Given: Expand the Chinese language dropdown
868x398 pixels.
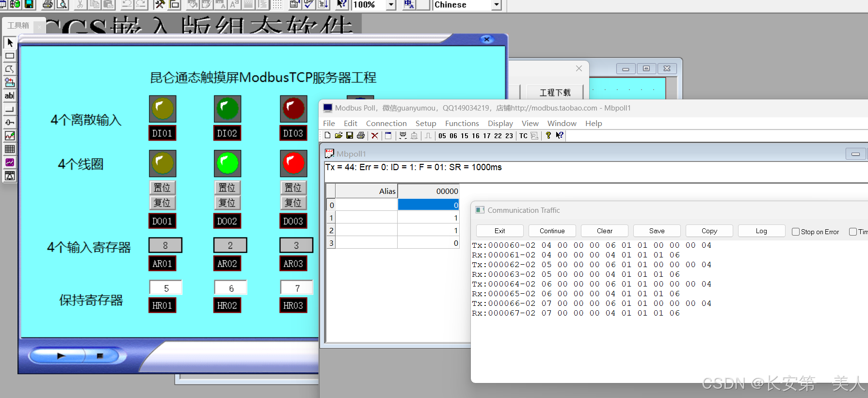Looking at the screenshot, I should pos(496,5).
